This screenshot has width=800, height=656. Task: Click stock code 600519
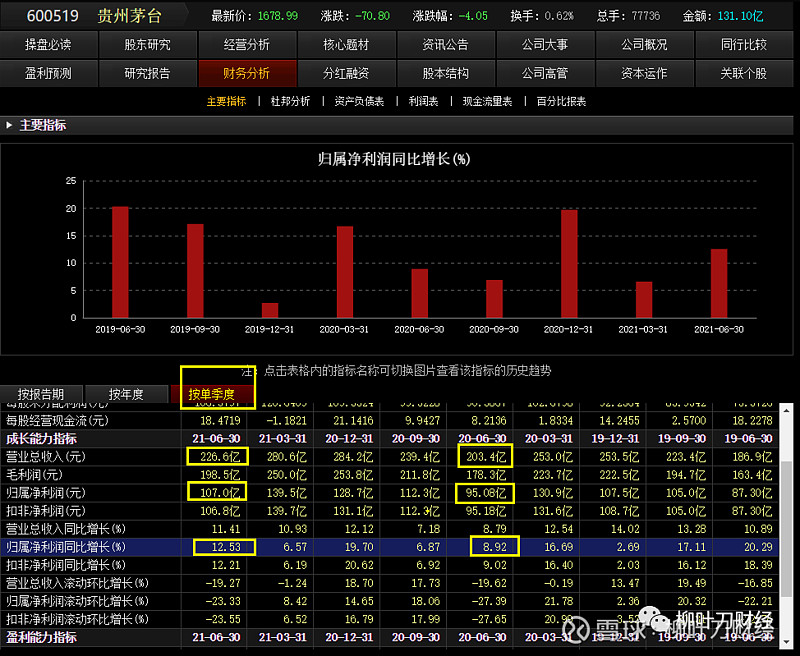pyautogui.click(x=53, y=16)
